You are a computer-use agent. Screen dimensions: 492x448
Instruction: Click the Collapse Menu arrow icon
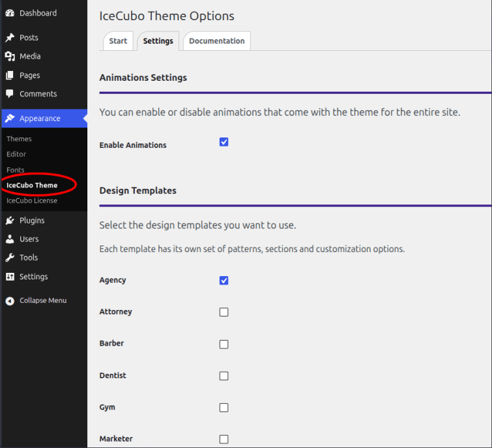tap(10, 301)
